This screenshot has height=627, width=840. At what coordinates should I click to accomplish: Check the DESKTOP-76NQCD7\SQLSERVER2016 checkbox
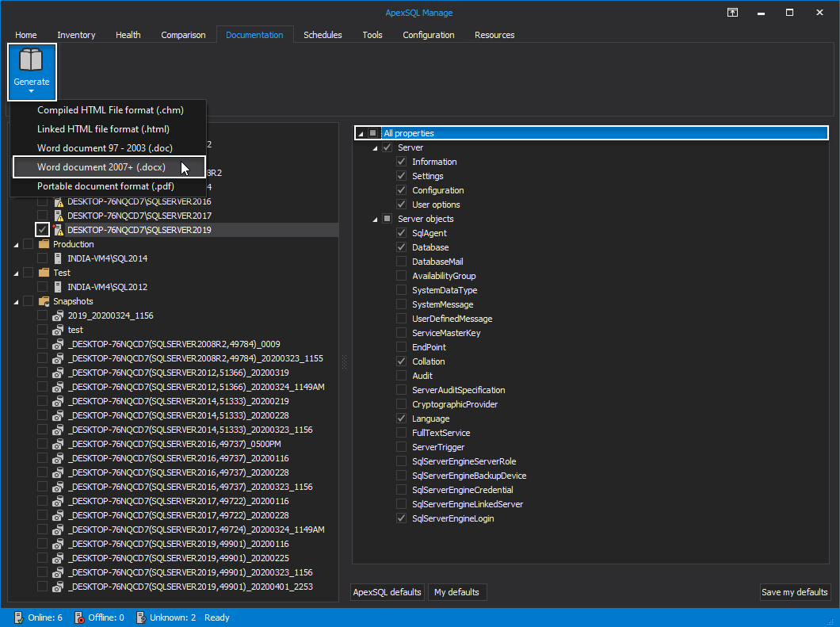[x=42, y=201]
